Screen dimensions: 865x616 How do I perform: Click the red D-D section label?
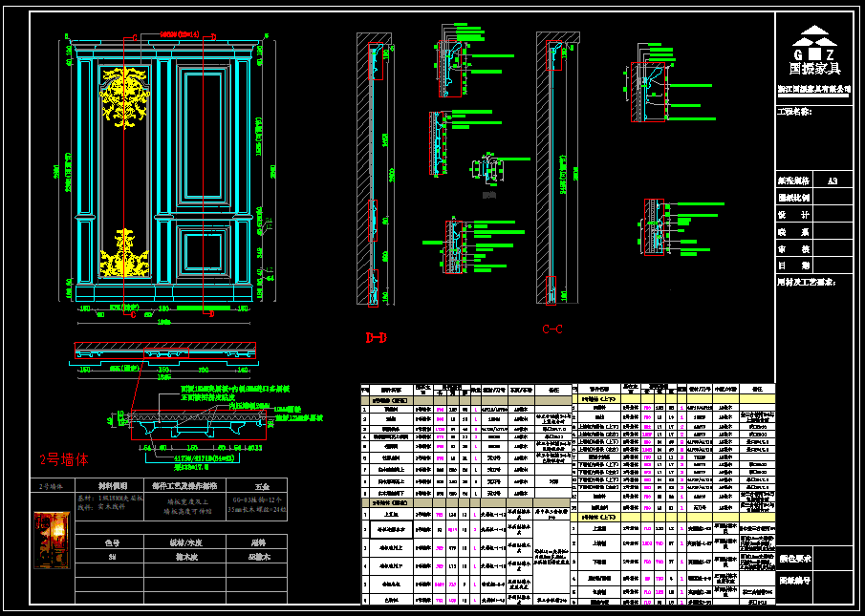point(376,337)
